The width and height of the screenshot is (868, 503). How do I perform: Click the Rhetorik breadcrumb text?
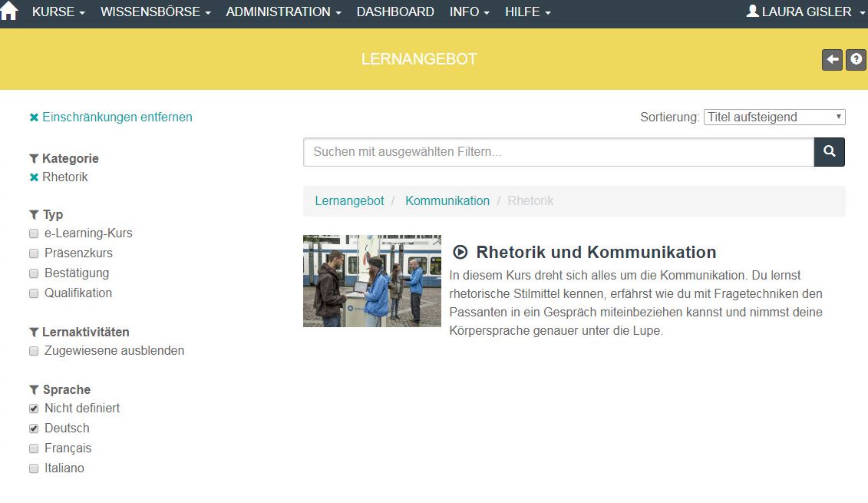pyautogui.click(x=530, y=200)
